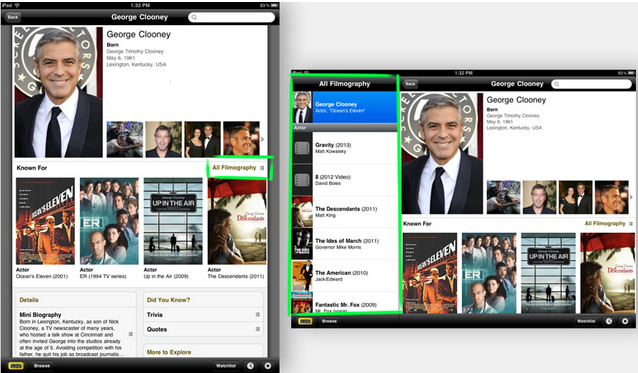Click the search magnifier in landscape search field

click(557, 84)
